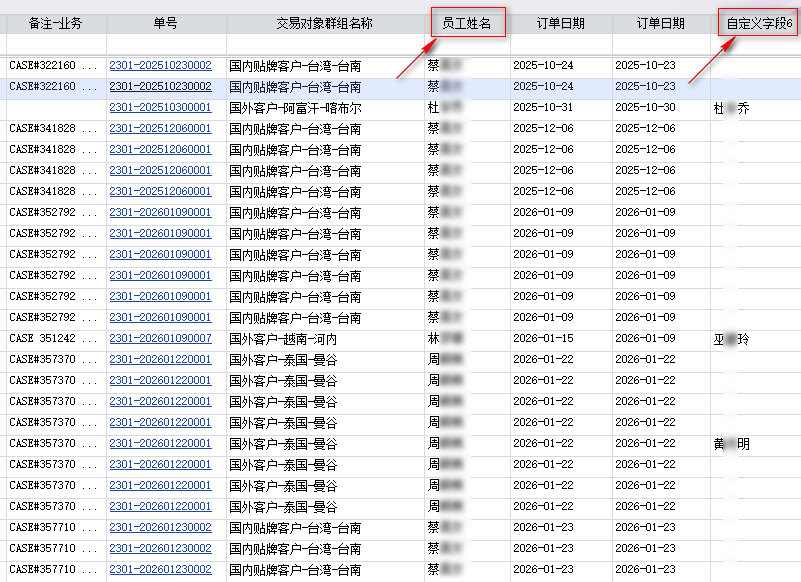Screen dimensions: 801x582
Task: Click filter box under 单号 header
Action: tap(167, 44)
